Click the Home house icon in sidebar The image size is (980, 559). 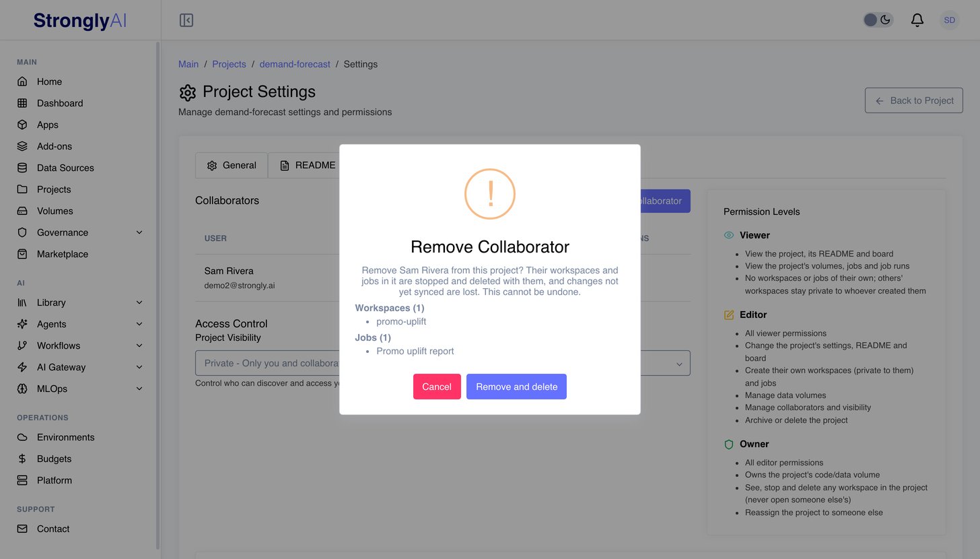point(22,81)
